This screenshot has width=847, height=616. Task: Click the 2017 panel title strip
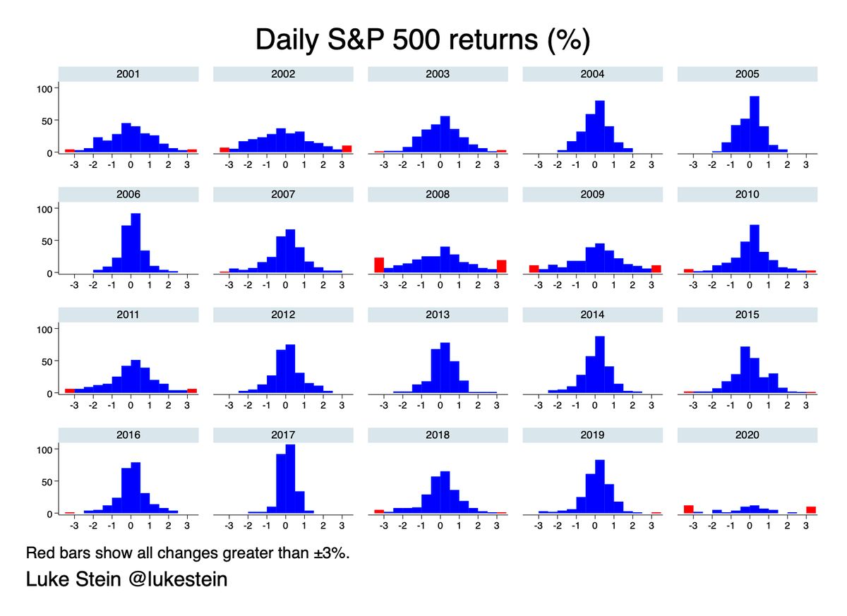click(283, 435)
